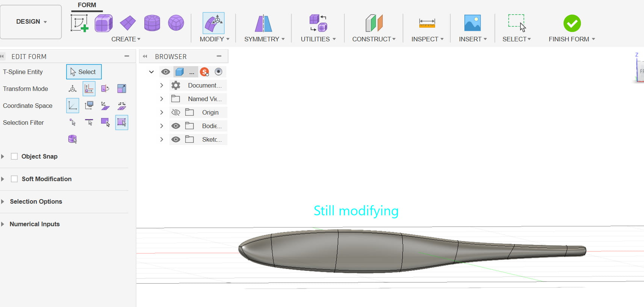Open the DESIGN workspace dropdown

[31, 22]
